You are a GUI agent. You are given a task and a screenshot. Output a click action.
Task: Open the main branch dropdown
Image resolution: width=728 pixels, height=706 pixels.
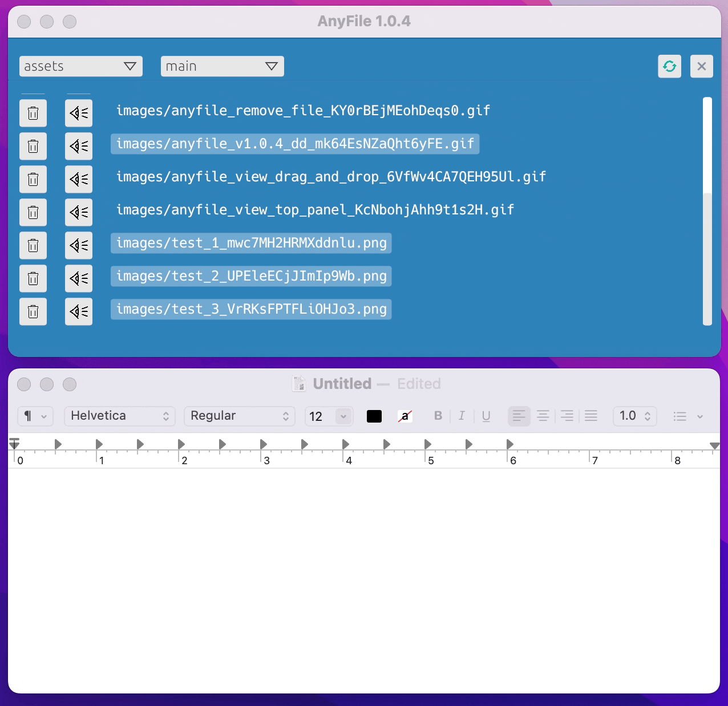(x=223, y=66)
